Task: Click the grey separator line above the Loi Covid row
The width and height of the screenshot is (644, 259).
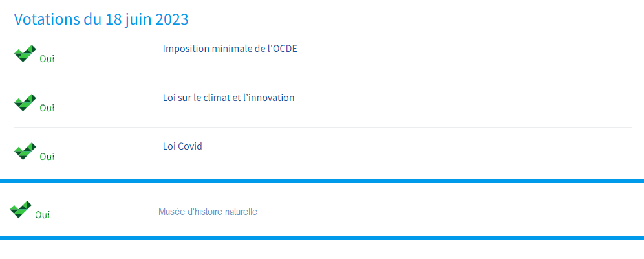Action: pos(323,128)
